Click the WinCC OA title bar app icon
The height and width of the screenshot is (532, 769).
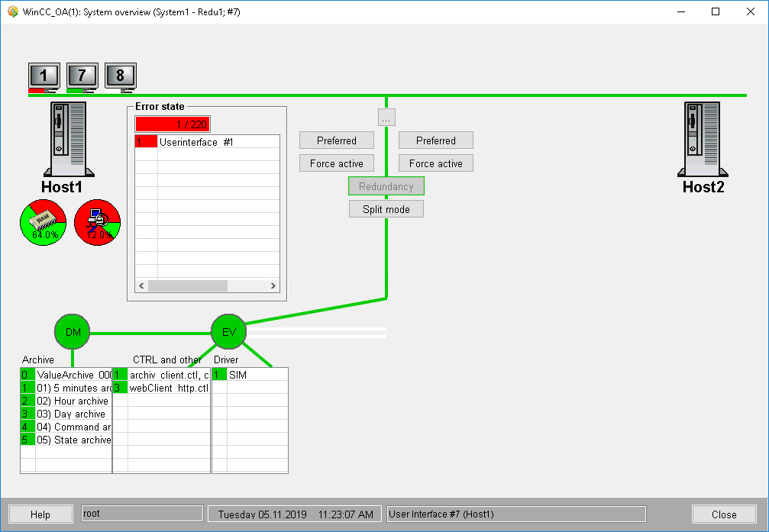13,11
